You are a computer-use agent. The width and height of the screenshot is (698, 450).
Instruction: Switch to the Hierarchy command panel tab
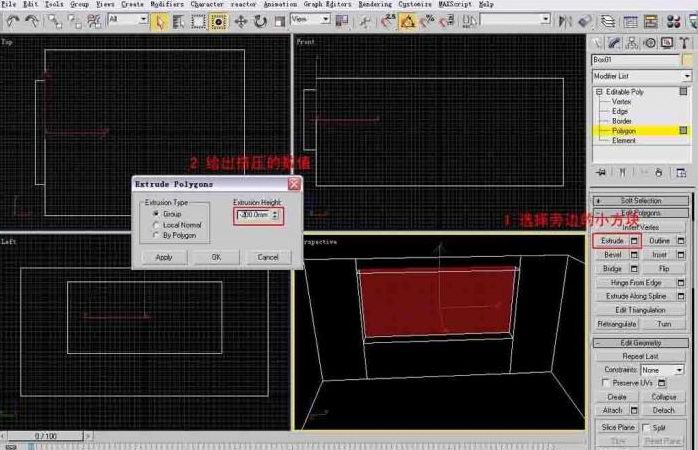(x=632, y=43)
